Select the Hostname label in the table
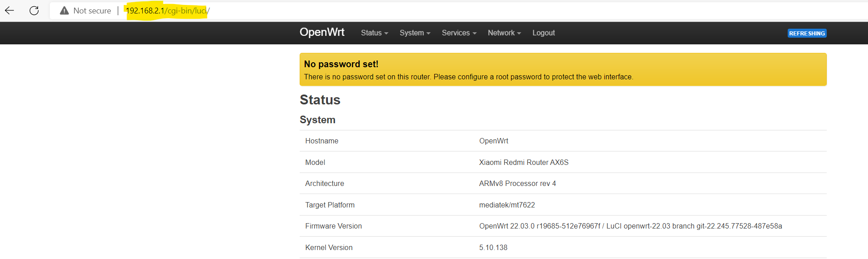Viewport: 868px width, 259px height. click(322, 141)
